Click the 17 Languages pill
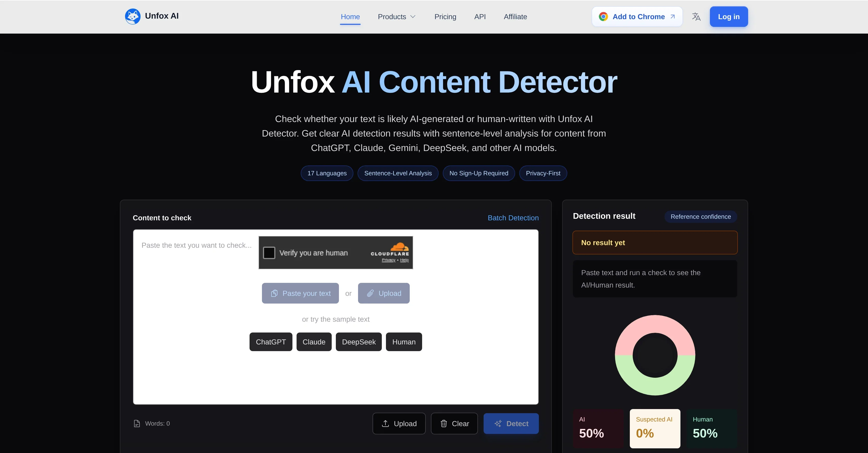The height and width of the screenshot is (453, 868). coord(327,173)
